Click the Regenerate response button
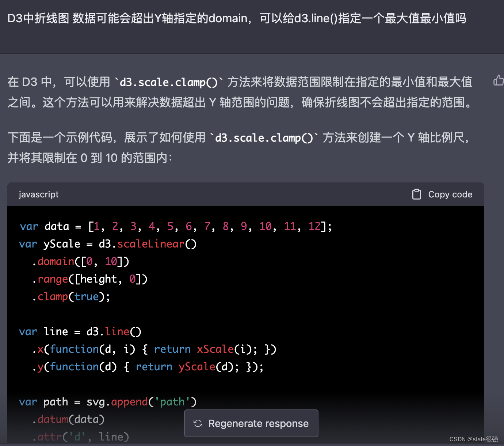 point(251,423)
